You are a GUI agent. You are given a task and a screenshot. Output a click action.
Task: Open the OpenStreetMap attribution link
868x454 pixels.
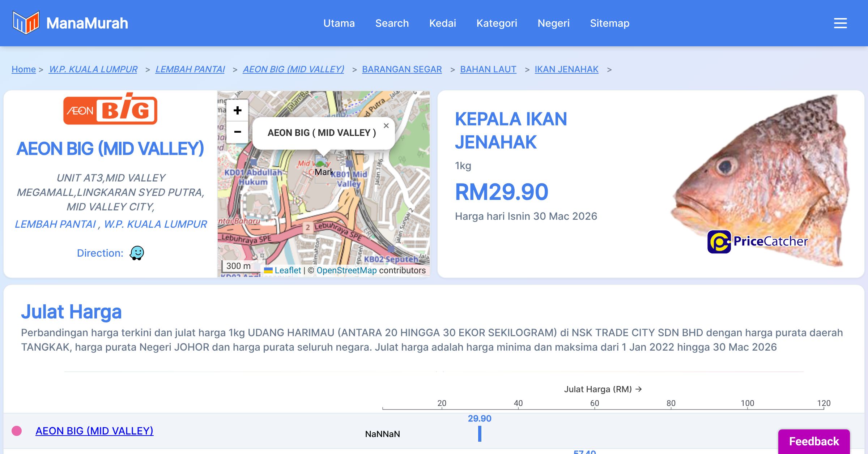click(x=346, y=270)
